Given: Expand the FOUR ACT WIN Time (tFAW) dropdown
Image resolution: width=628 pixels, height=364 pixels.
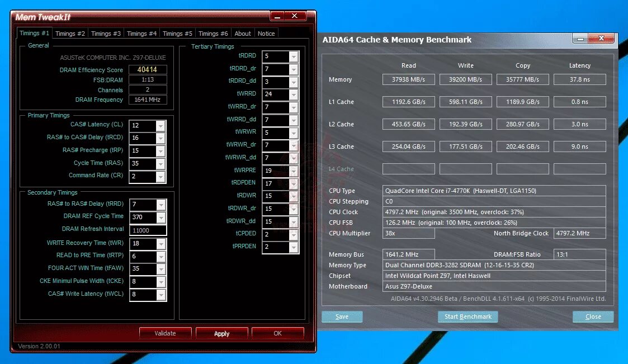Looking at the screenshot, I should (x=161, y=269).
